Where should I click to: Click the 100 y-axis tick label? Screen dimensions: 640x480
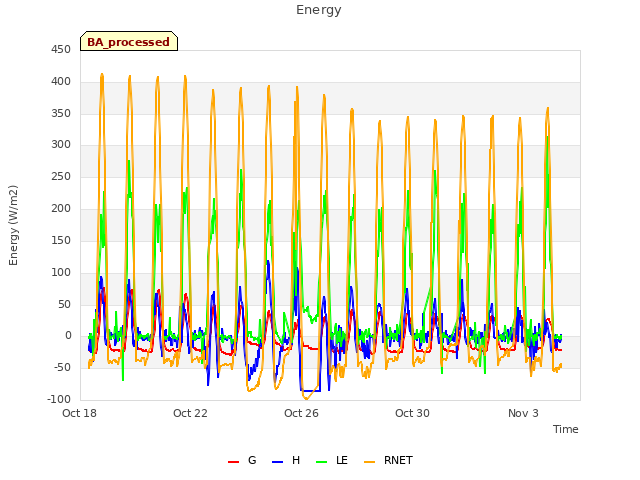click(61, 272)
